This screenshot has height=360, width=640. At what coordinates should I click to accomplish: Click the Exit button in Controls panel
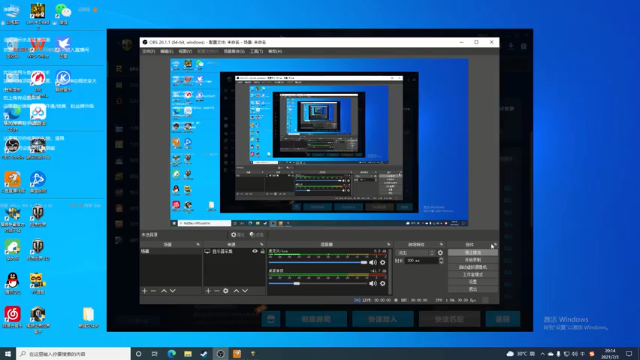(473, 289)
